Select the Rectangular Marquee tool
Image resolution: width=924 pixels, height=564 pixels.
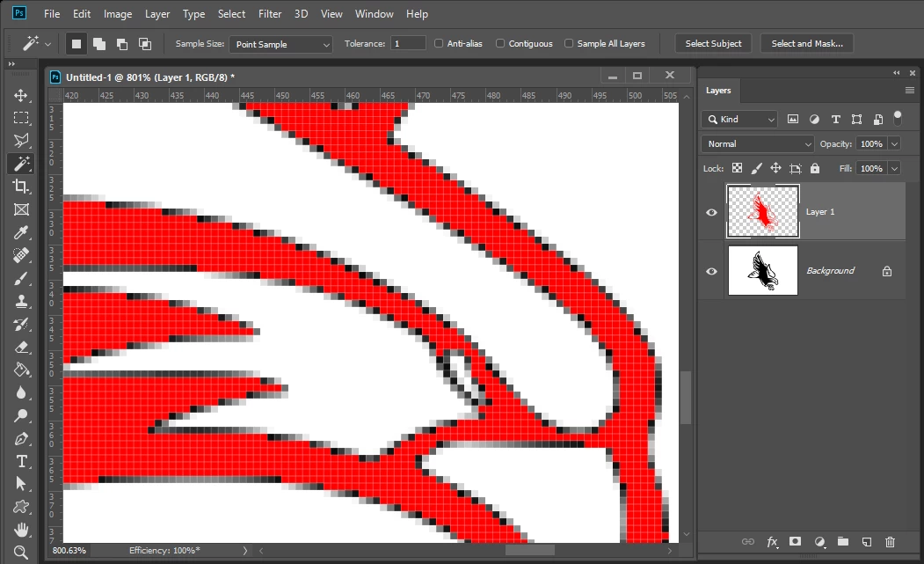point(21,118)
